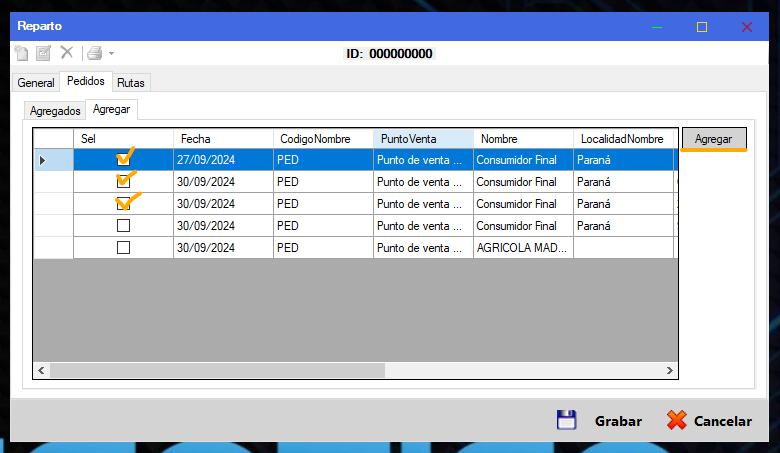Check the Sel box for the AGRICOLA MAD... row
780x453 pixels.
(x=123, y=247)
